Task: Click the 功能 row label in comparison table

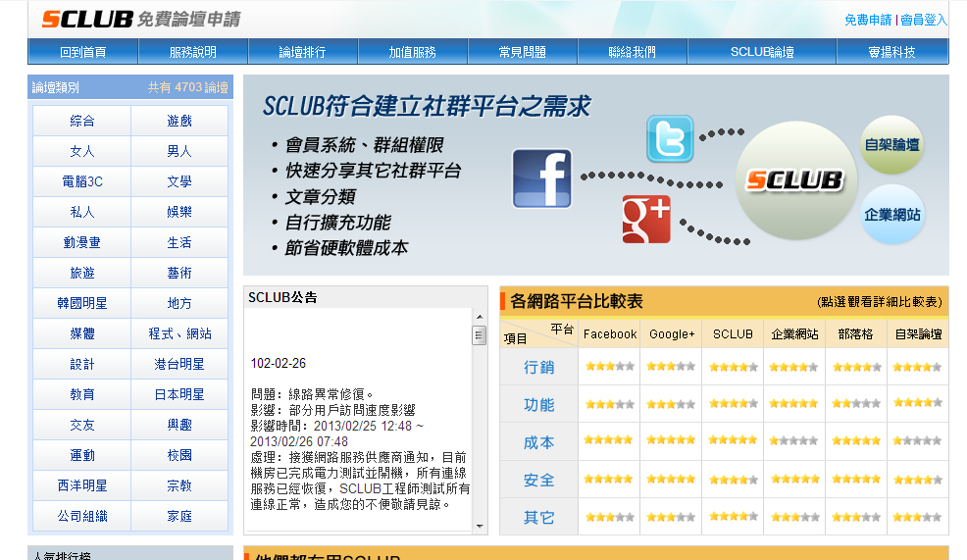Action: (x=539, y=405)
